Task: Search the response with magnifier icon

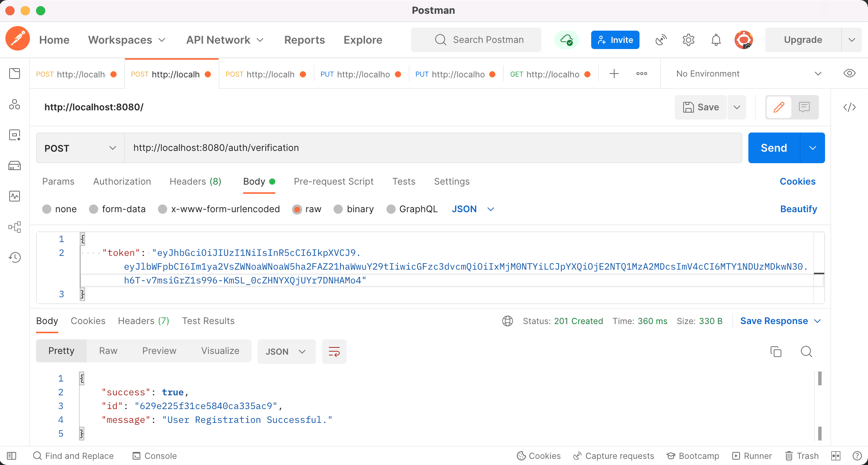Action: pyautogui.click(x=806, y=352)
